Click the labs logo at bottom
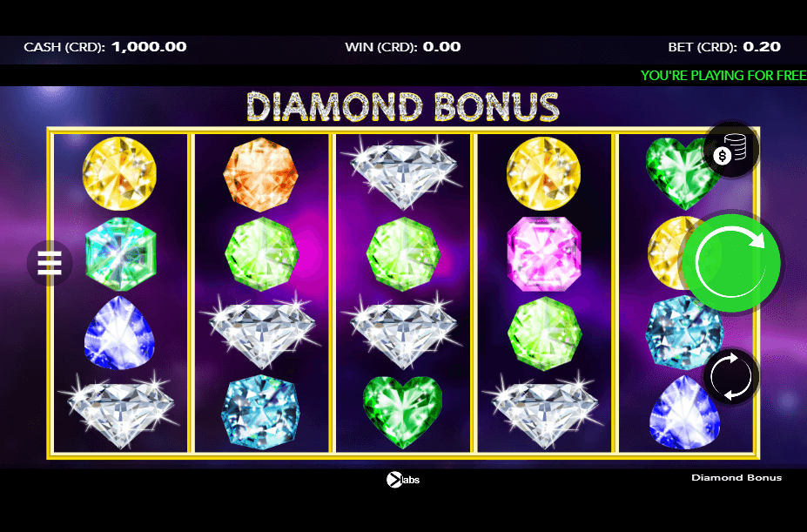This screenshot has width=807, height=532. click(403, 480)
